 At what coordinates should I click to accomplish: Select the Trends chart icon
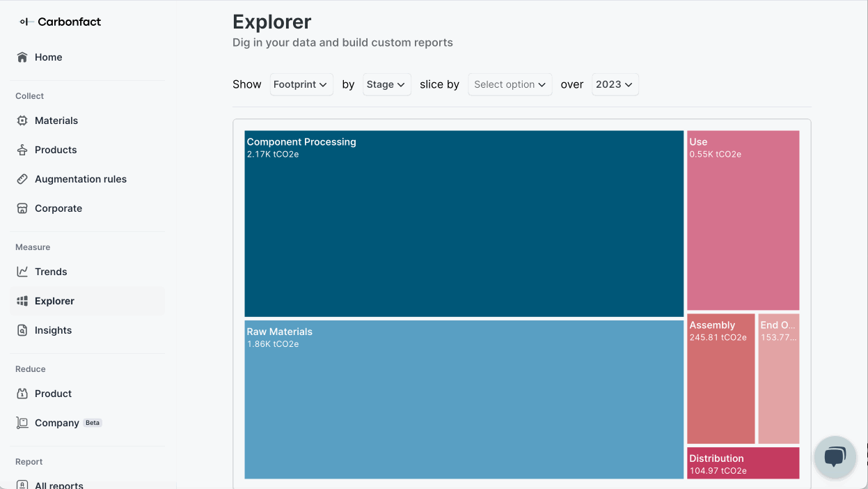point(21,272)
